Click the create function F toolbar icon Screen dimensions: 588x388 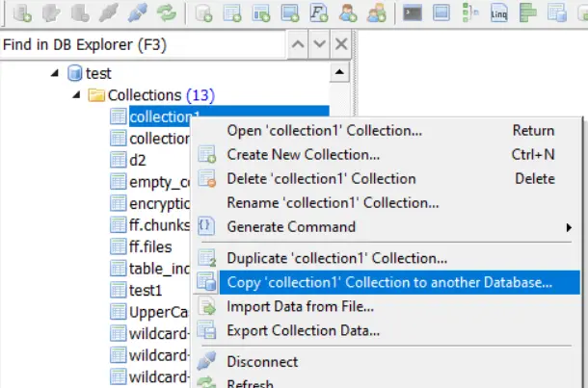click(x=318, y=13)
